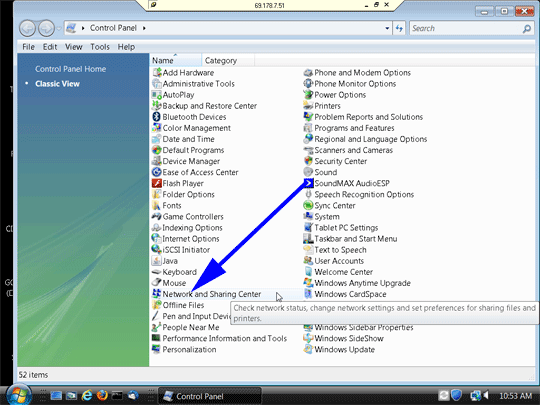
Task: Click the Forward navigation button
Action: point(46,28)
